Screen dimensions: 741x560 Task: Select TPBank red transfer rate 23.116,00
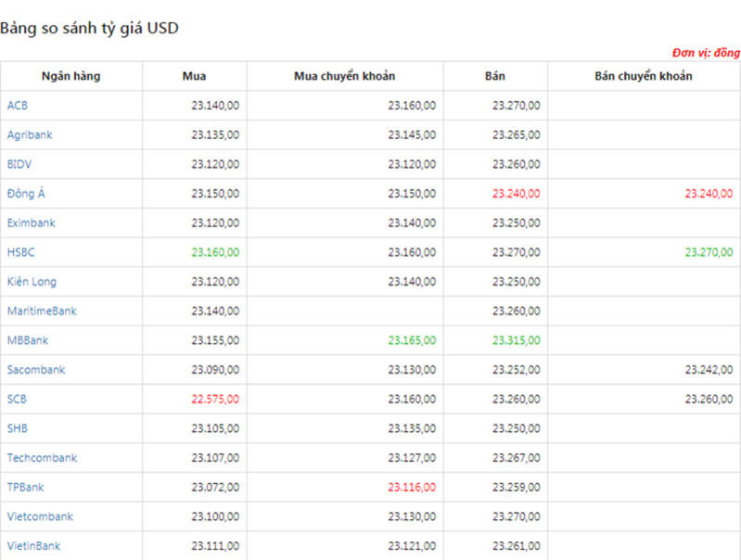(x=412, y=487)
